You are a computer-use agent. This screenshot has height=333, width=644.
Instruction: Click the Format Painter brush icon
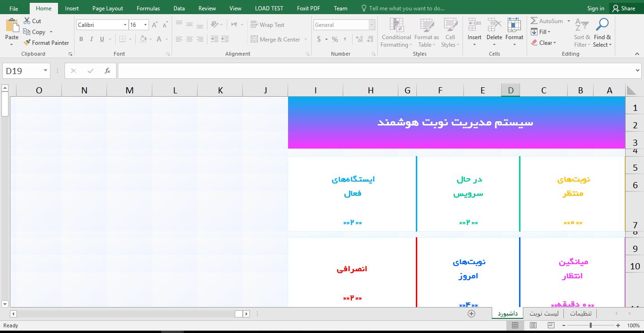27,43
